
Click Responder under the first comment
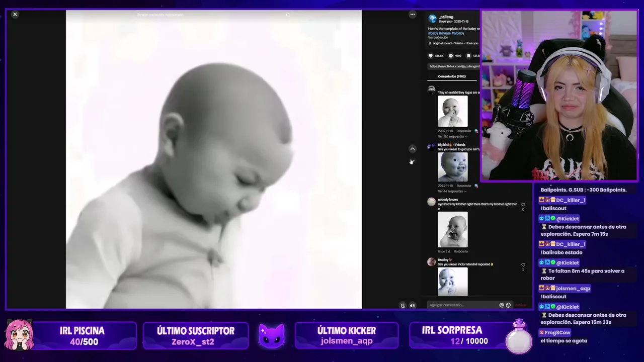click(x=464, y=131)
